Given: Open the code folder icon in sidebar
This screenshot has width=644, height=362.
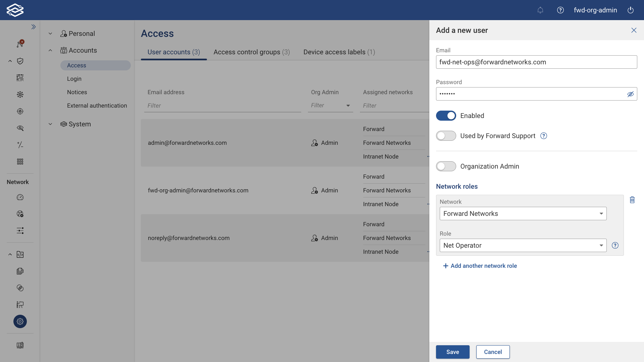Looking at the screenshot, I should pyautogui.click(x=20, y=254).
